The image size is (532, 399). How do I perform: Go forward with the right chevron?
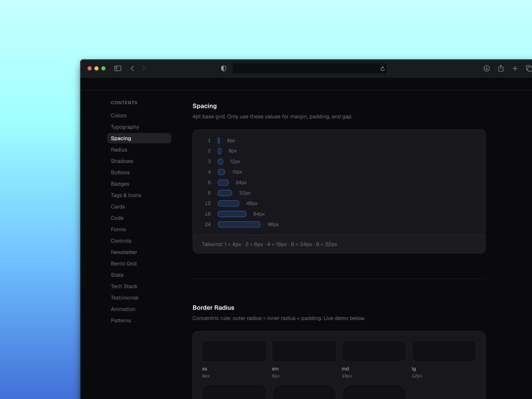point(144,68)
